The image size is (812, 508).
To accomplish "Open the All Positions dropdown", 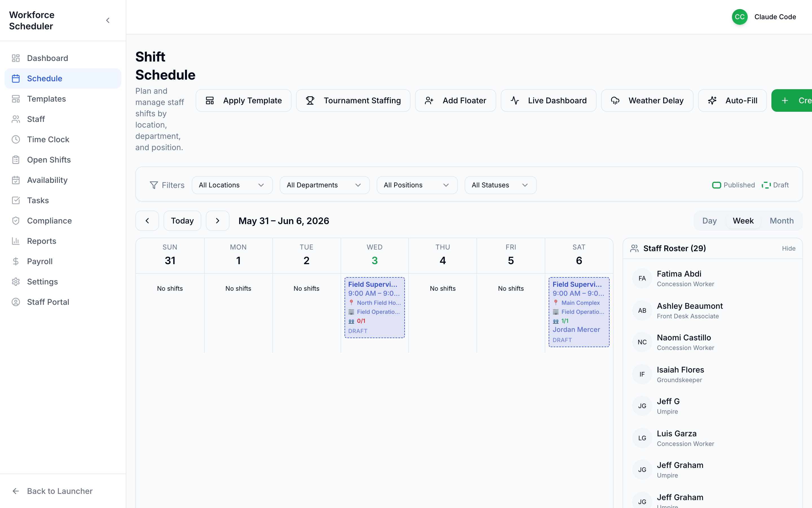I will pos(417,185).
